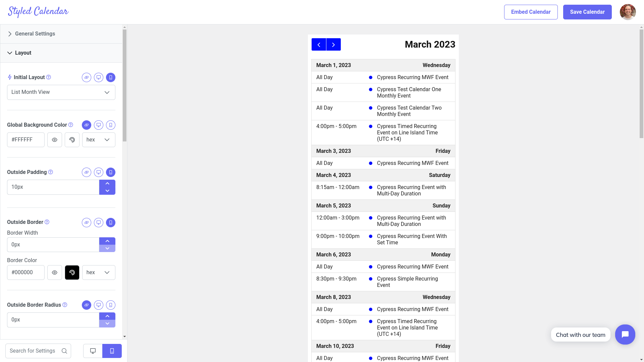Screen dimensions: 644x362
Task: Expand the General Settings section
Action: [x=35, y=34]
